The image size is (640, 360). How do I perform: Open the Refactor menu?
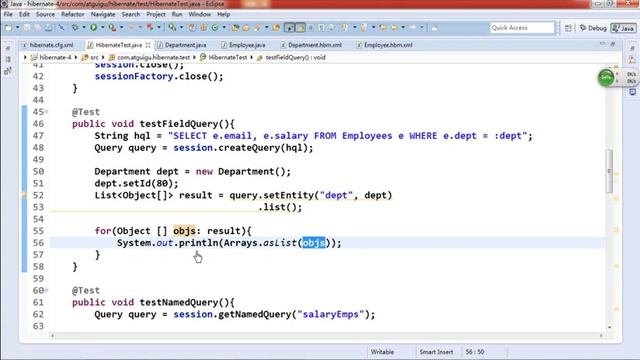tap(73, 14)
